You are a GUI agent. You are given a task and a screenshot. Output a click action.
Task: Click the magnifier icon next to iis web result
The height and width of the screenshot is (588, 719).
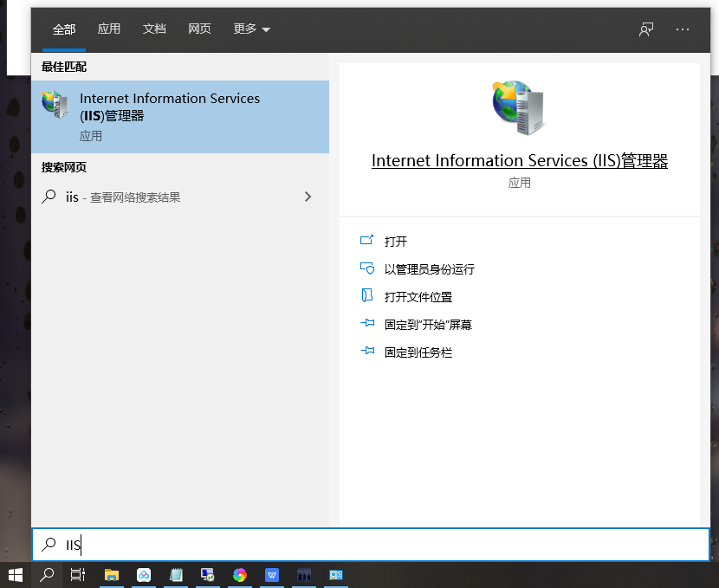(x=49, y=197)
